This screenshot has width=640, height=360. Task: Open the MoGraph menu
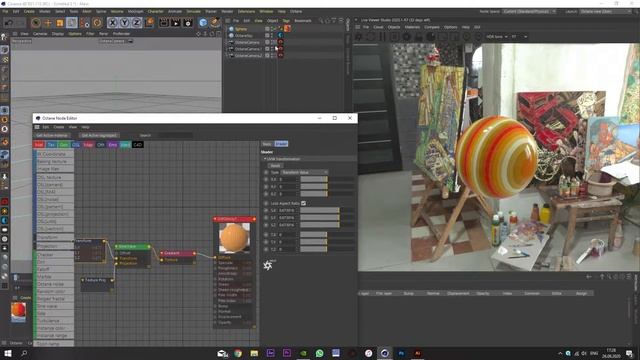[136, 11]
